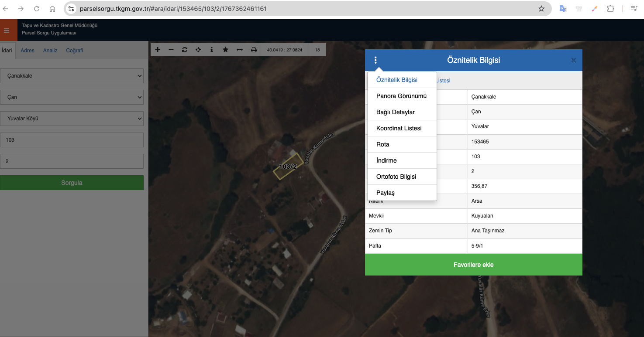Click the Favorilere ekle button
The width and height of the screenshot is (644, 337).
coord(473,265)
